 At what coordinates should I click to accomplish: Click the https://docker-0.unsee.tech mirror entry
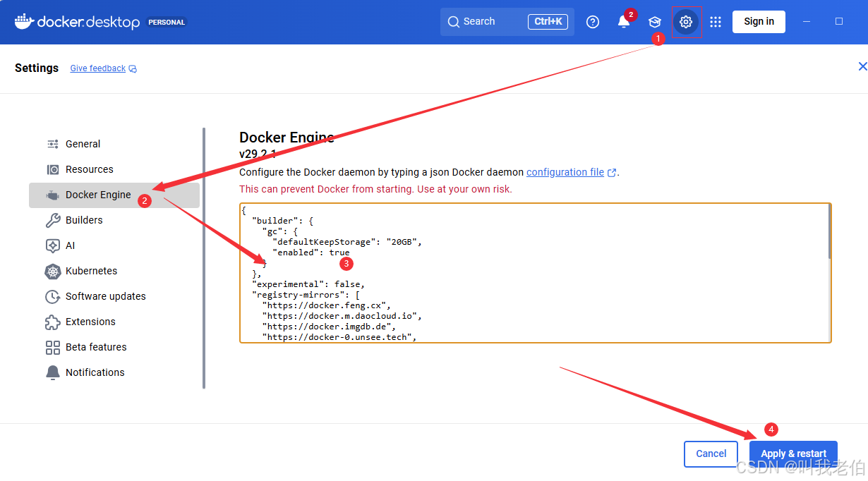(x=339, y=337)
